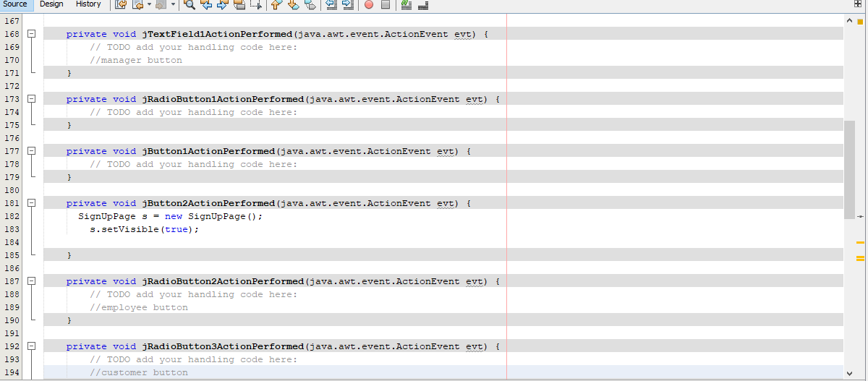The image size is (868, 381).
Task: Click the comment "//customer button"
Action: (139, 372)
